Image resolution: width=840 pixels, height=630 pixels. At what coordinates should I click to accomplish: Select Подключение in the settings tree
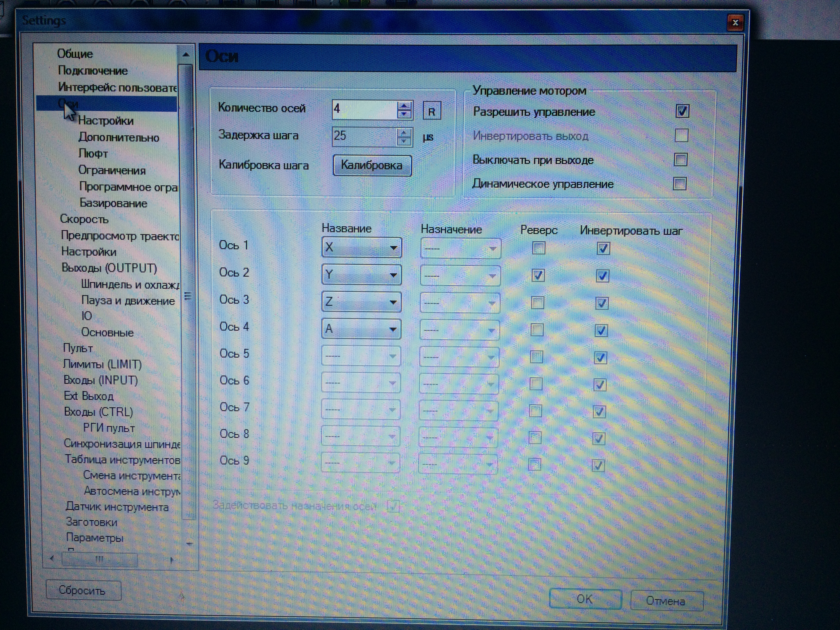(93, 71)
